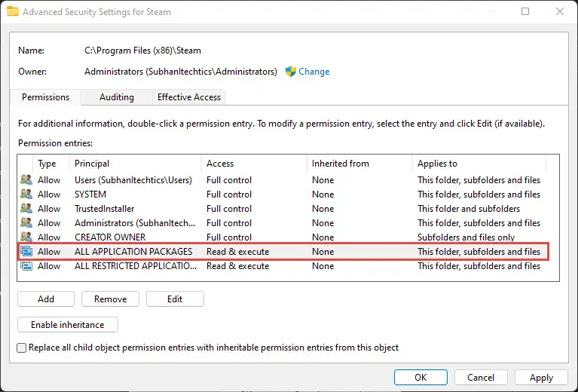Sort by the Access column header
This screenshot has width=578, height=392.
click(x=254, y=164)
